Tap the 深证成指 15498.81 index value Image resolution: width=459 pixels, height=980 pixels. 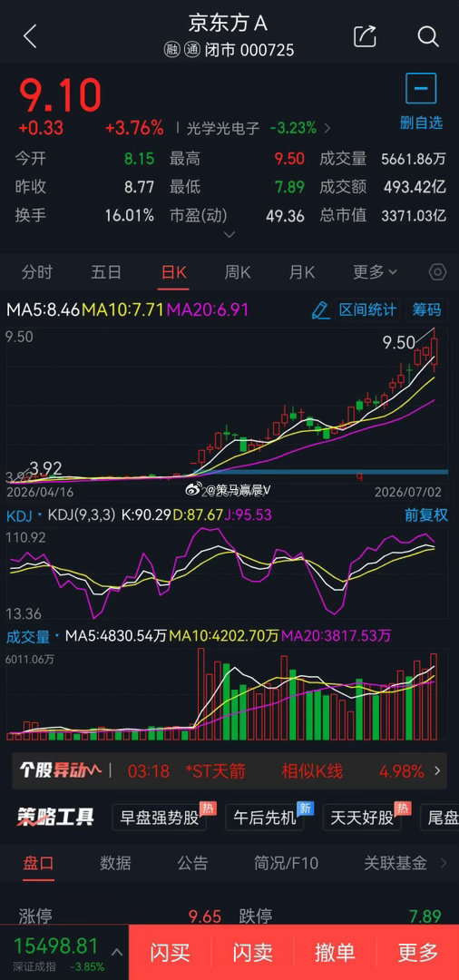tap(56, 945)
